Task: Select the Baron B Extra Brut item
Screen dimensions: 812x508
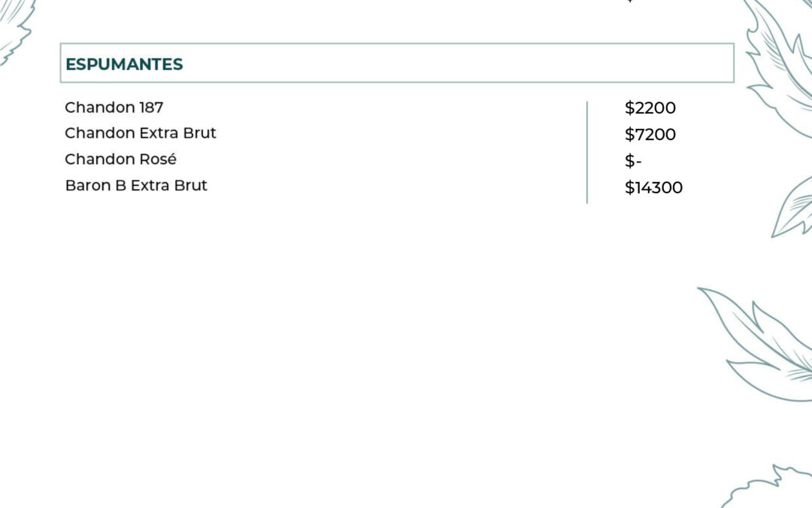Action: [136, 186]
